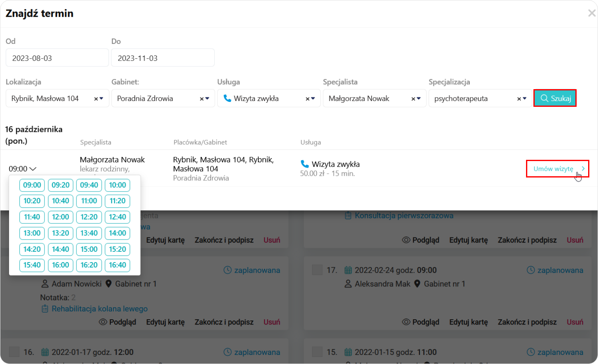Viewport: 598px width, 364px height.
Task: Click the Do date field 2023-11-03
Action: tap(163, 58)
